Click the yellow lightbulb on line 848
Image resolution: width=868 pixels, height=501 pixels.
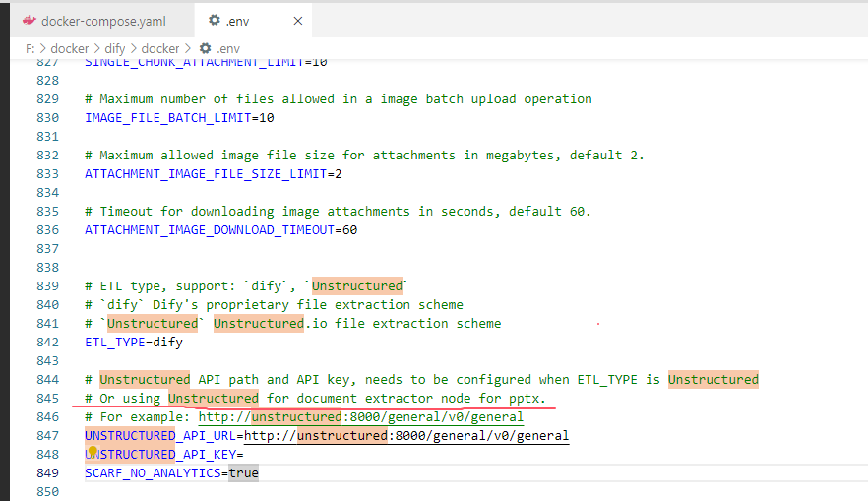coord(93,452)
